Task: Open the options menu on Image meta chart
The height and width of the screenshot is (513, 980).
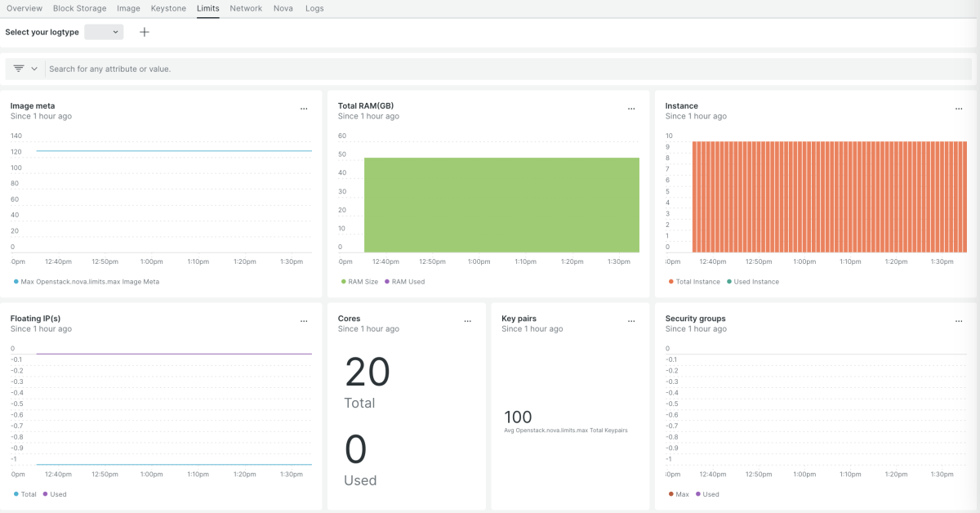Action: tap(304, 108)
